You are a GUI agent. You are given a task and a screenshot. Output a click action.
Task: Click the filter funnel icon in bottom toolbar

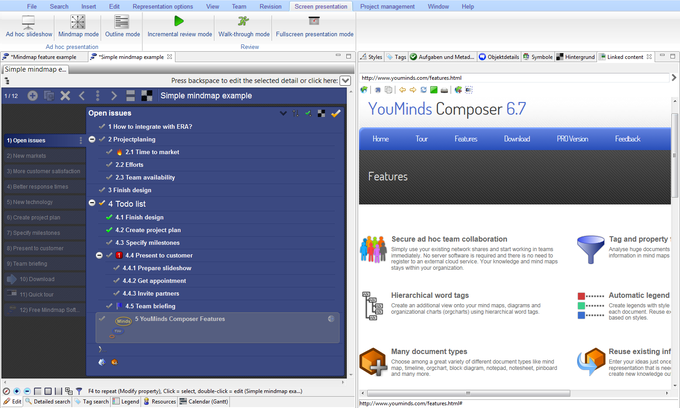[x=79, y=391]
